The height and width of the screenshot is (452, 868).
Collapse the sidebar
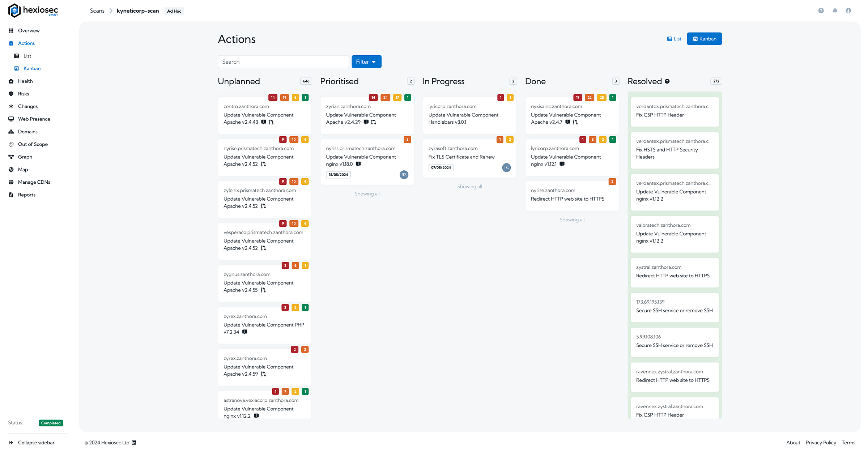31,443
